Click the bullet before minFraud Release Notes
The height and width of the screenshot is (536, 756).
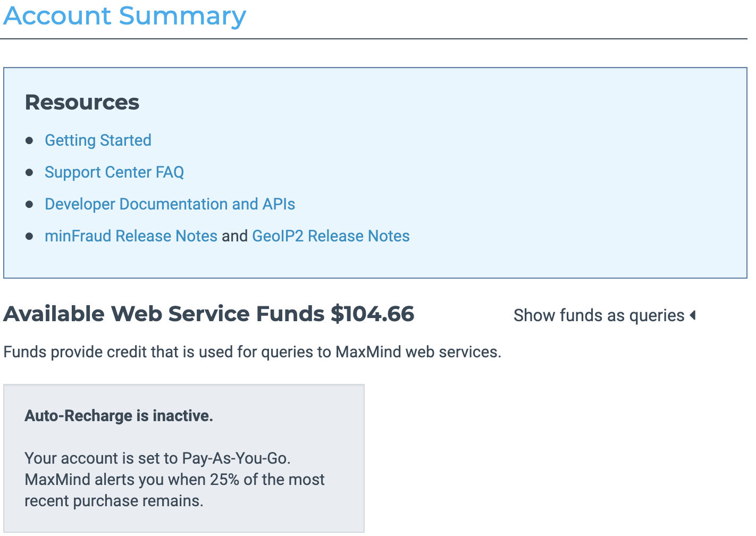click(29, 236)
